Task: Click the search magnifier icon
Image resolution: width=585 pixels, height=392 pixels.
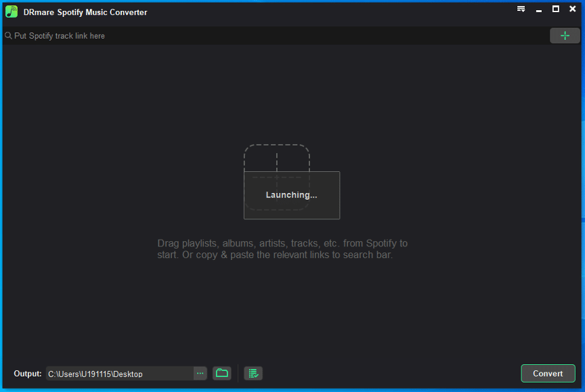Action: [x=8, y=35]
